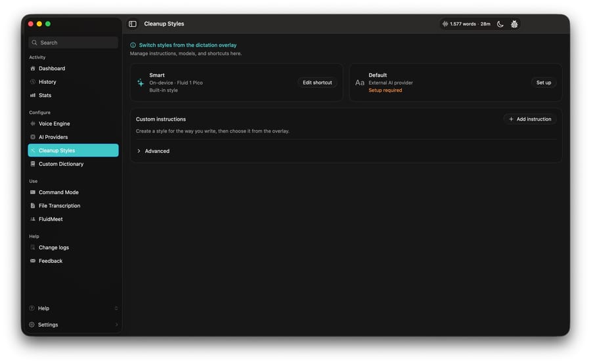This screenshot has height=364, width=591.
Task: Click External AI provider text
Action: click(x=391, y=83)
